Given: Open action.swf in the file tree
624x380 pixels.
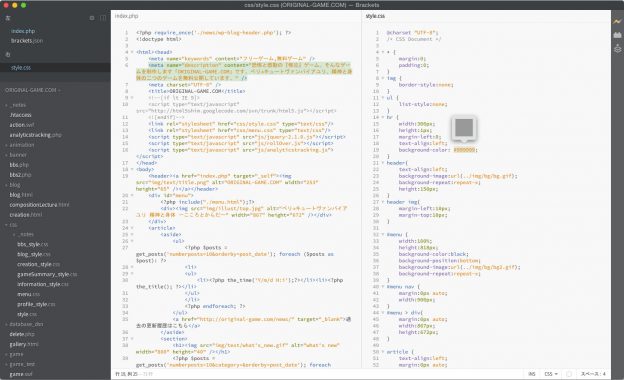Looking at the screenshot, I should click(22, 125).
